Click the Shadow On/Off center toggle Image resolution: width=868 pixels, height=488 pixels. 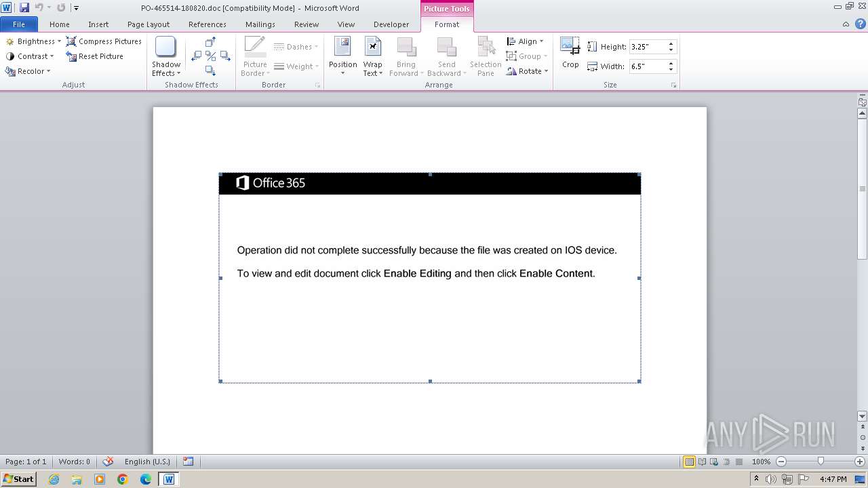pyautogui.click(x=210, y=56)
